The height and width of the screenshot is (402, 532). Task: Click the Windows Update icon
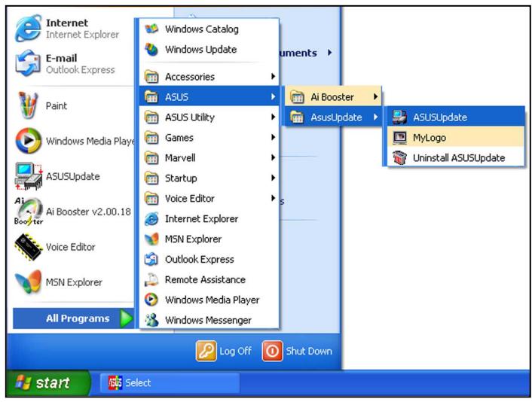[x=151, y=50]
